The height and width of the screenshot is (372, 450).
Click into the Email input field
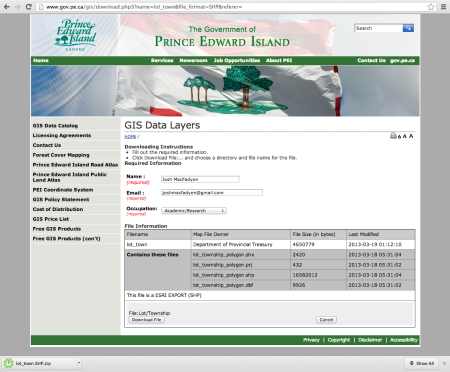(212, 193)
